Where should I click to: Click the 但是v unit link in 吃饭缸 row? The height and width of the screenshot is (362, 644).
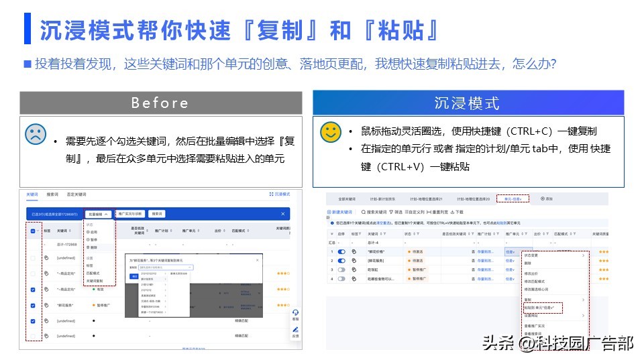click(x=510, y=269)
